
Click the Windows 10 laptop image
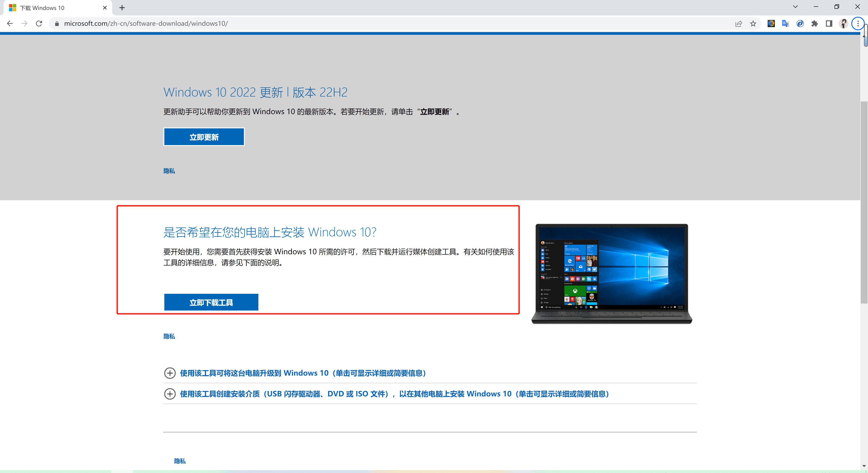point(612,273)
